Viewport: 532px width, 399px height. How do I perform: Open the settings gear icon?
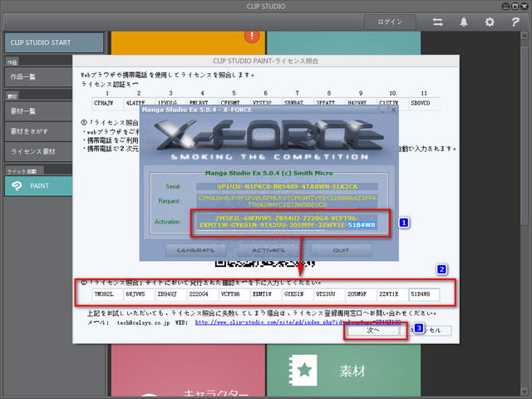pyautogui.click(x=490, y=22)
